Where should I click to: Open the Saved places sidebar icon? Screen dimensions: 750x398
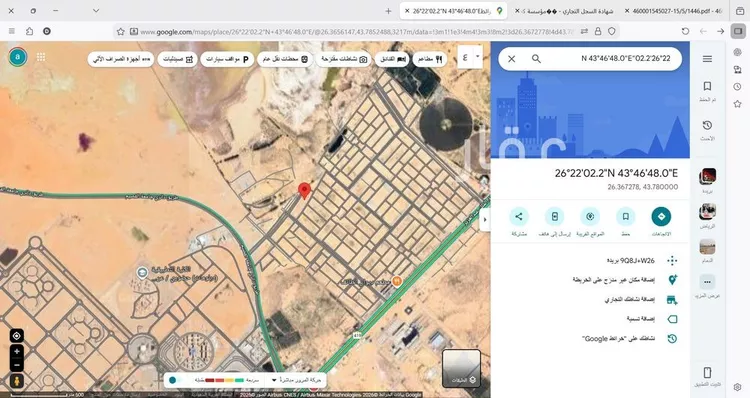[707, 86]
